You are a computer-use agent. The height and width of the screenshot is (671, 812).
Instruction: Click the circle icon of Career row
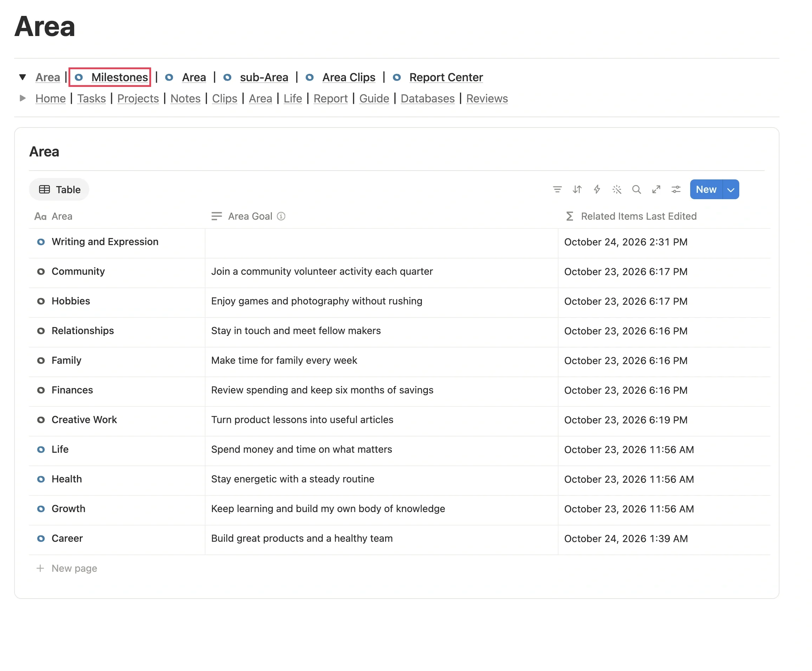tap(41, 539)
